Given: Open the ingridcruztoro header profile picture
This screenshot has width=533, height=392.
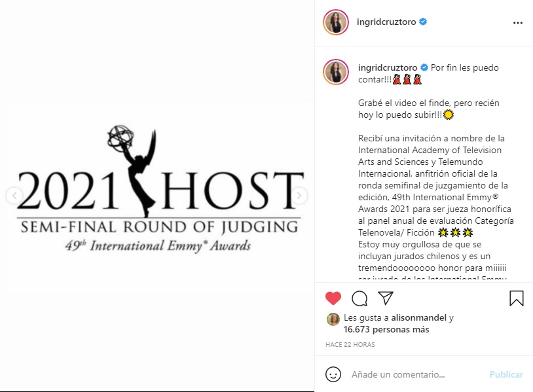Looking at the screenshot, I should (336, 22).
